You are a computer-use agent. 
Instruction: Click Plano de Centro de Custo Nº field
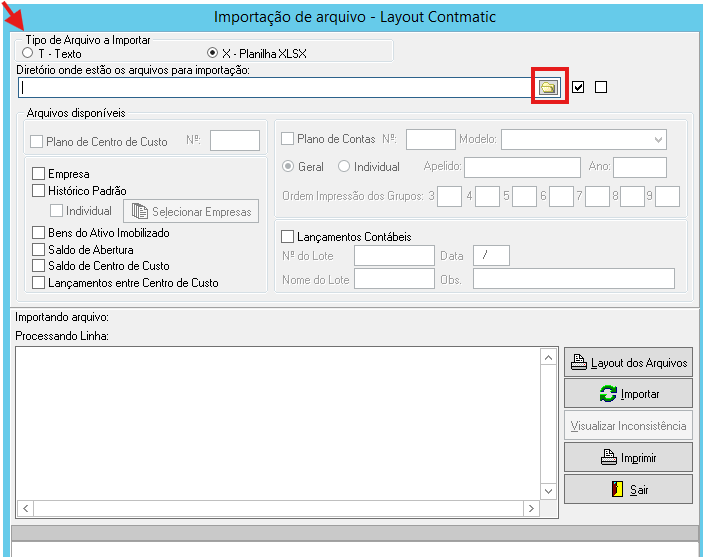(235, 140)
